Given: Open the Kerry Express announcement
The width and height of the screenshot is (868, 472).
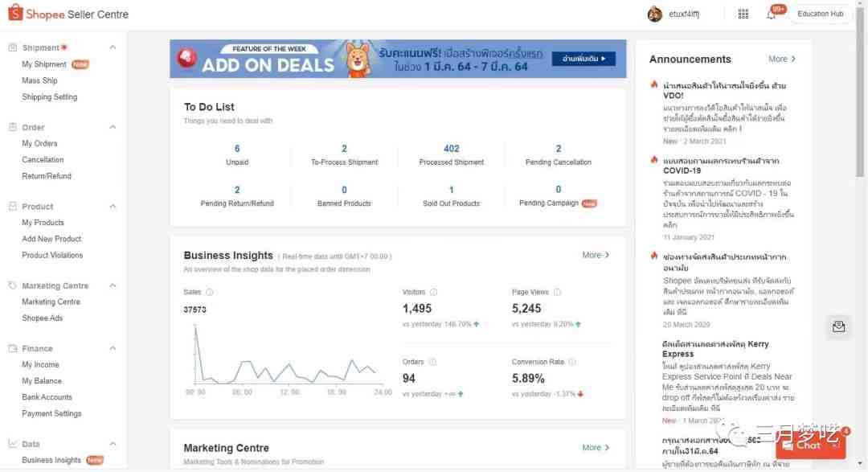Looking at the screenshot, I should point(716,349).
